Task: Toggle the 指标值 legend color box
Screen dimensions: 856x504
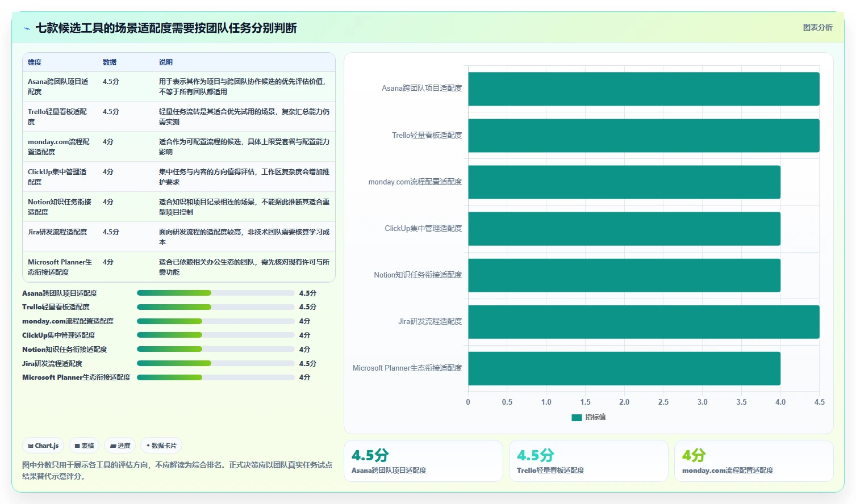Action: (577, 417)
